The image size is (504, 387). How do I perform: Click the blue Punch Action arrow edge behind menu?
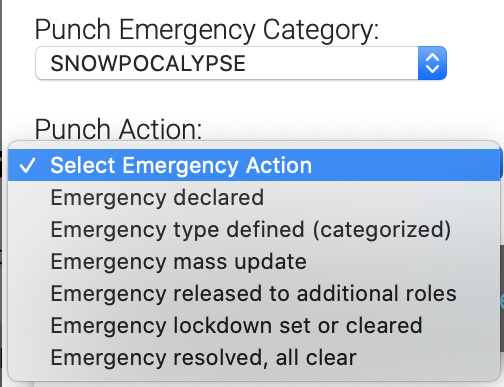coord(501,163)
